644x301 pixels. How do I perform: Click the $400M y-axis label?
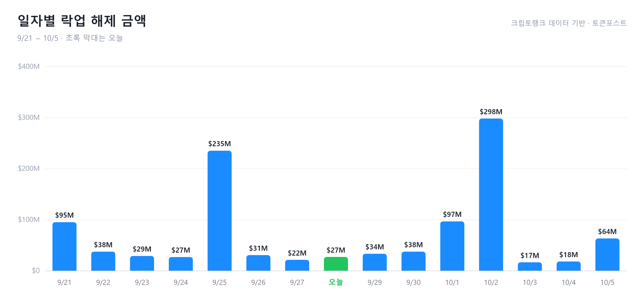(29, 66)
